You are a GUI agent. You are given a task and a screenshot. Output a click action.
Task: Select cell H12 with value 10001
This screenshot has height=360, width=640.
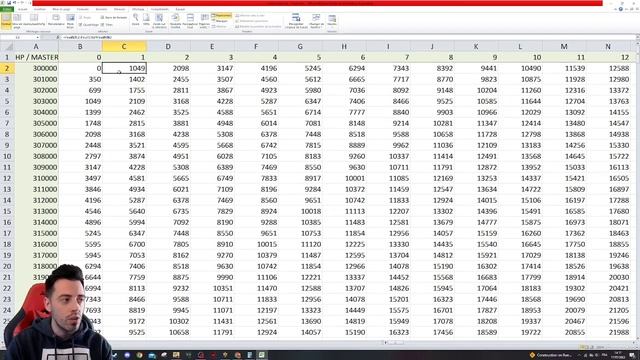344,178
